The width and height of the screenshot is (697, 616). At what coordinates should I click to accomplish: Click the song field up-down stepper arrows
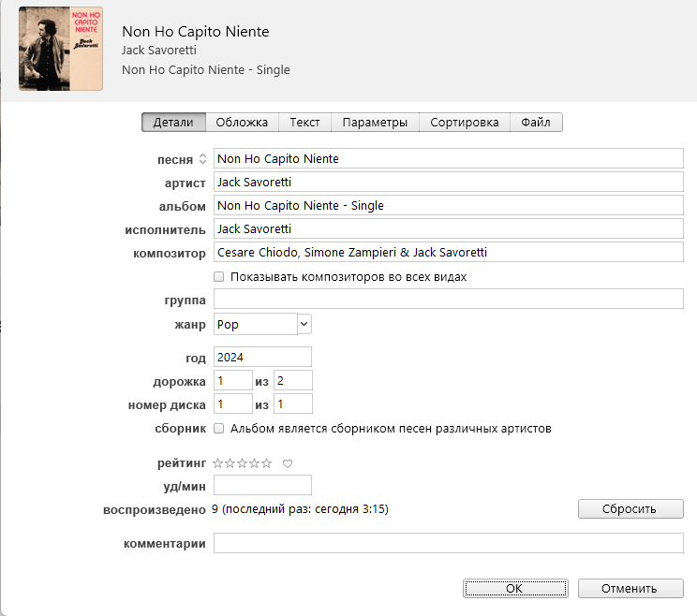tap(202, 159)
